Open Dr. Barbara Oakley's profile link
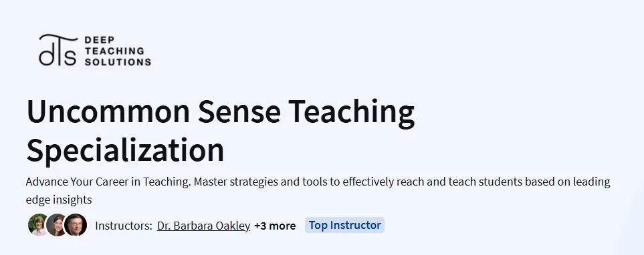This screenshot has height=255, width=644. (203, 226)
